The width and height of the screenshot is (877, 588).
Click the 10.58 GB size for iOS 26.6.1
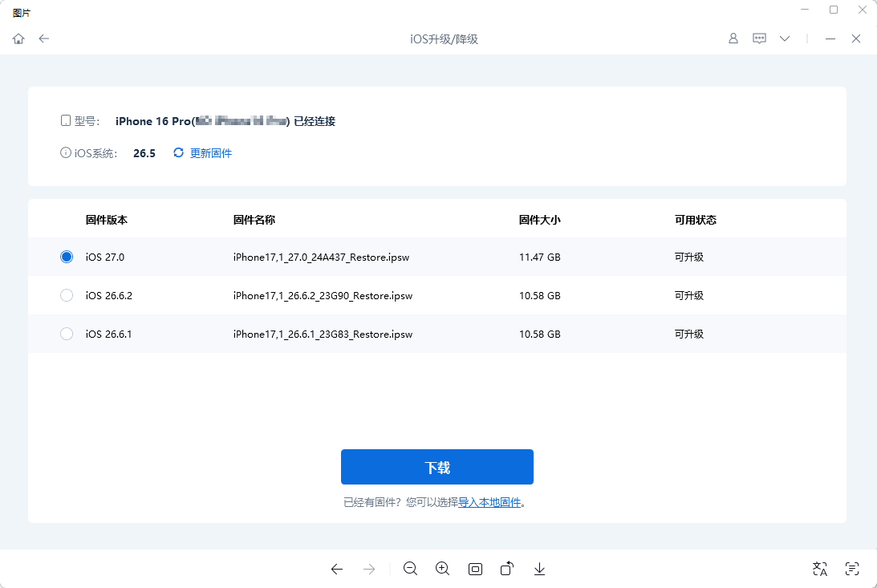pyautogui.click(x=540, y=335)
